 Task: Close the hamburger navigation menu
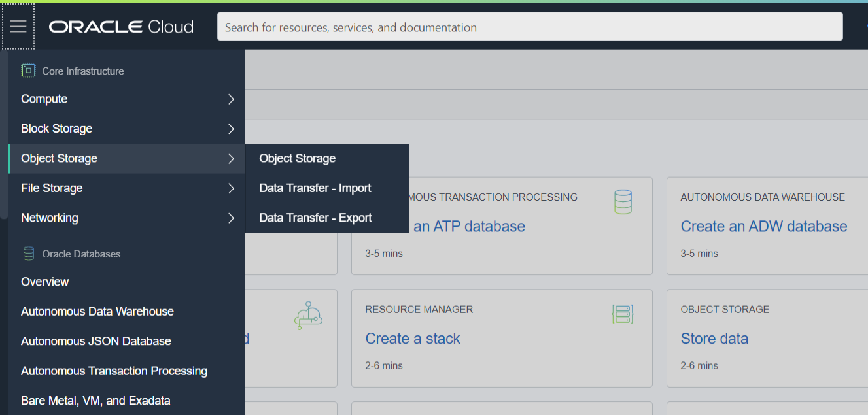(x=18, y=27)
